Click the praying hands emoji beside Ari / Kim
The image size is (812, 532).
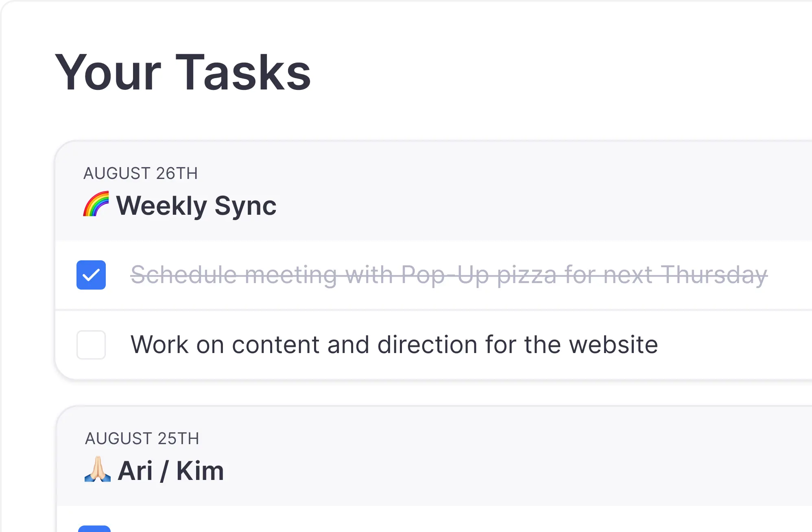[98, 469]
